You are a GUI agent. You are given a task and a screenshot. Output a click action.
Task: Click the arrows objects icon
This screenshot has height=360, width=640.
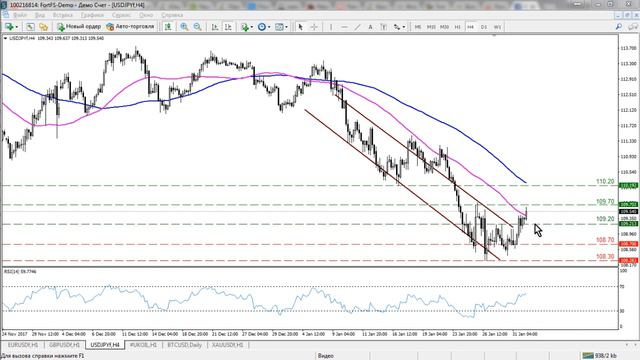396,27
